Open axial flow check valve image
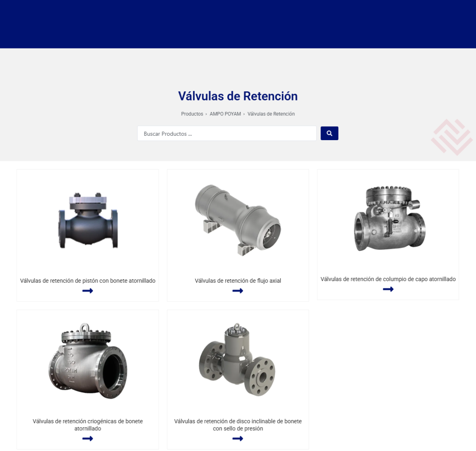Viewport: 476px width, 451px height. [238, 220]
